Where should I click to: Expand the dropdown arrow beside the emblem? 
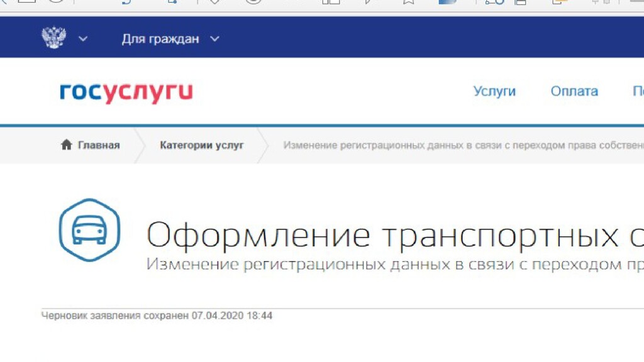(83, 39)
